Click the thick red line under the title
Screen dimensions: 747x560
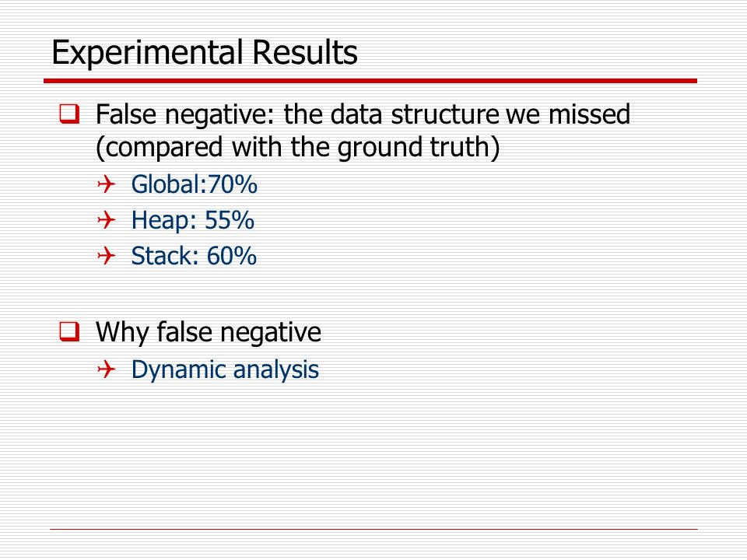coord(370,81)
